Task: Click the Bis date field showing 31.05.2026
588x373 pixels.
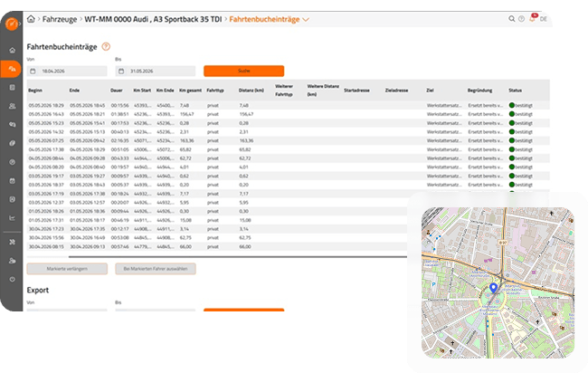Action: click(156, 71)
